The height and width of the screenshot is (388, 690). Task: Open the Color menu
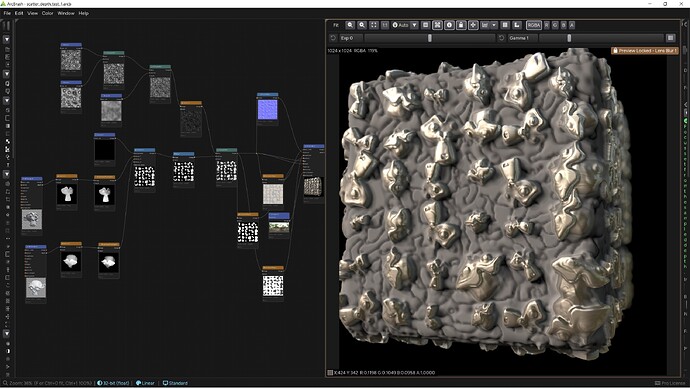coord(48,13)
